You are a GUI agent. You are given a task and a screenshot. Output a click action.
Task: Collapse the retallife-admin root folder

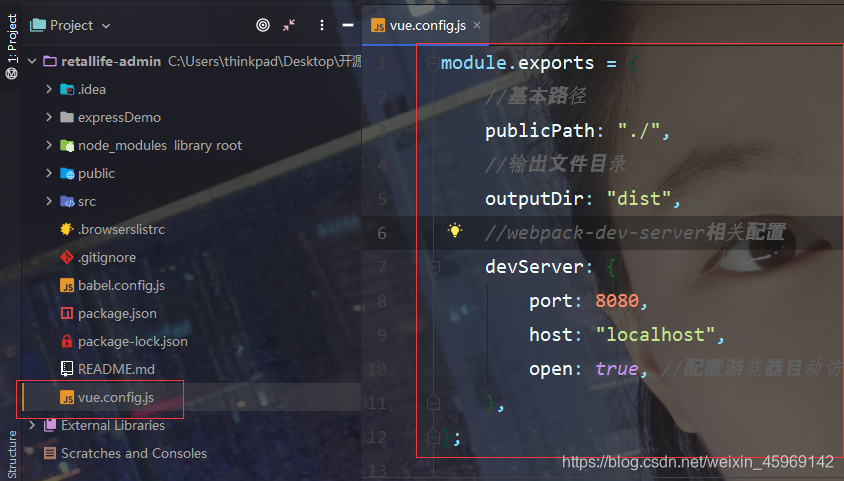32,61
